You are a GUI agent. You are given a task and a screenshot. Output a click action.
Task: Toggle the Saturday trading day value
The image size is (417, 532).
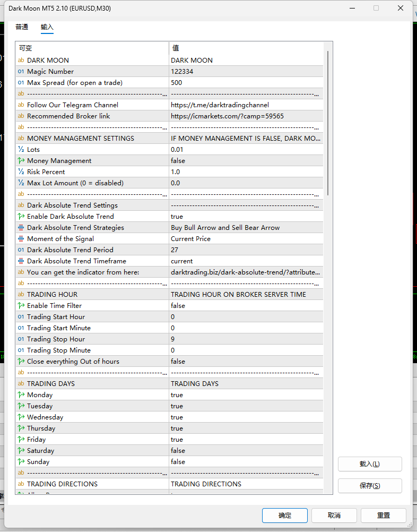246,451
